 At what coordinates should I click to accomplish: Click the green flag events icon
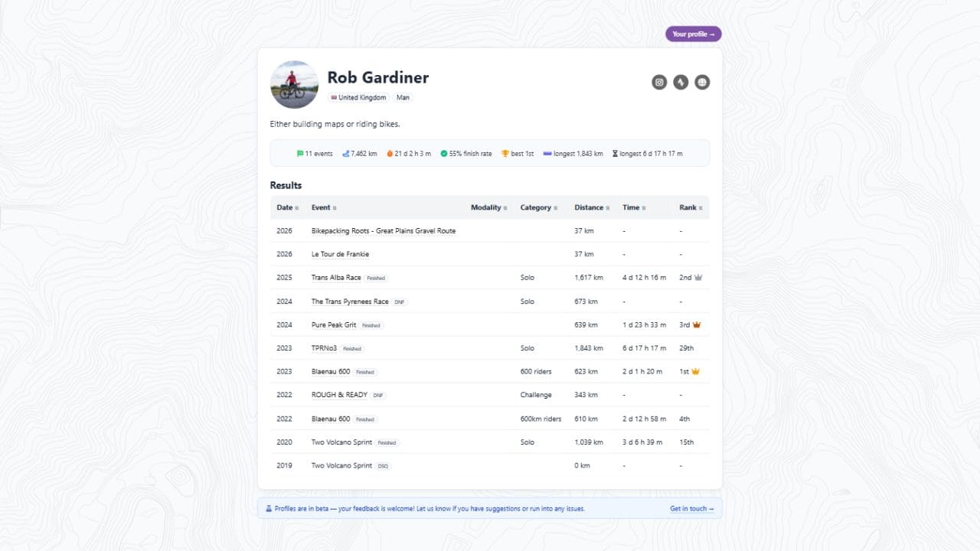pos(300,154)
